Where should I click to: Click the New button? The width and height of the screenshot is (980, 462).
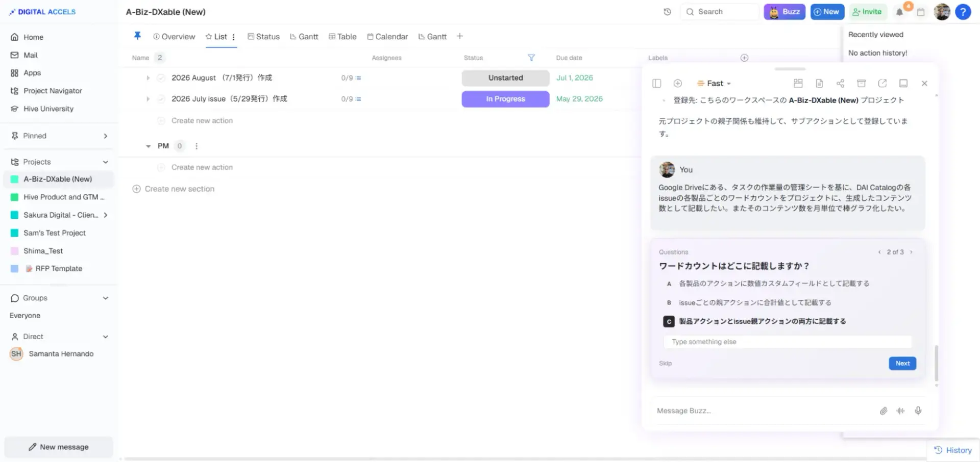[827, 12]
